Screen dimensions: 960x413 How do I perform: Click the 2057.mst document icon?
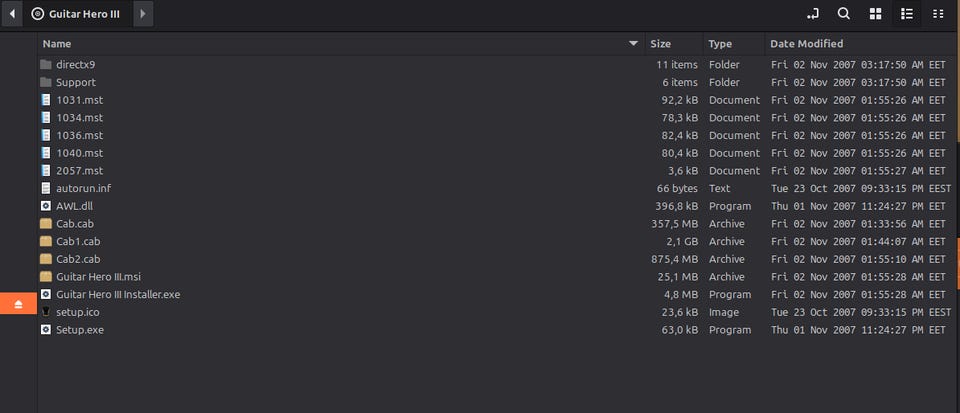(x=46, y=171)
